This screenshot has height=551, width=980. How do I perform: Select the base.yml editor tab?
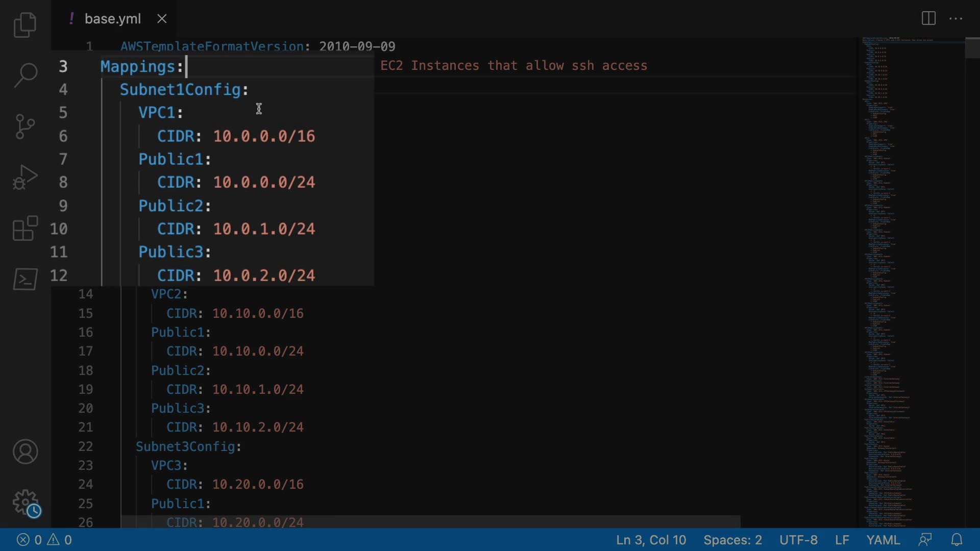point(112,19)
